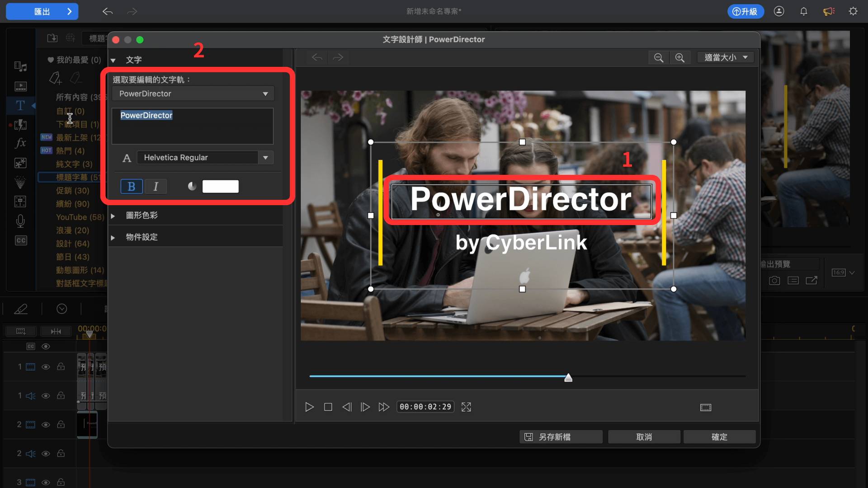Click the zoom out magnifier icon
Screen dimensions: 868x488
[659, 58]
